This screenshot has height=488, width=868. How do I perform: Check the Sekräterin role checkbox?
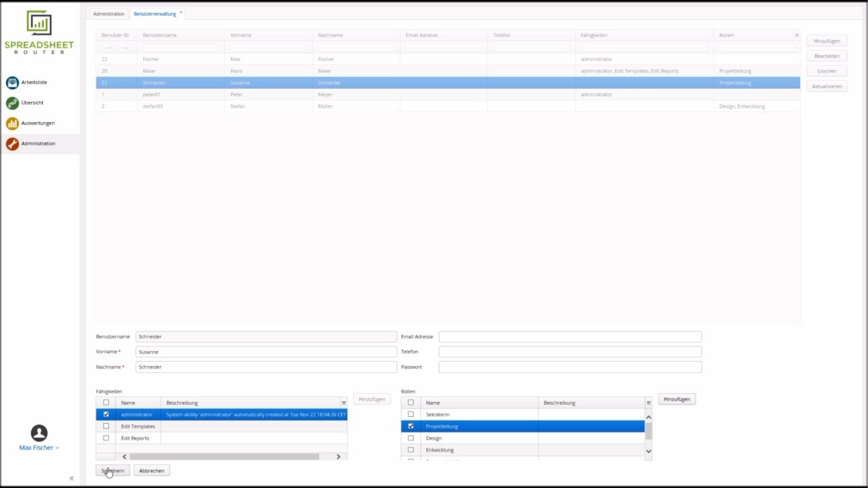[x=410, y=414]
